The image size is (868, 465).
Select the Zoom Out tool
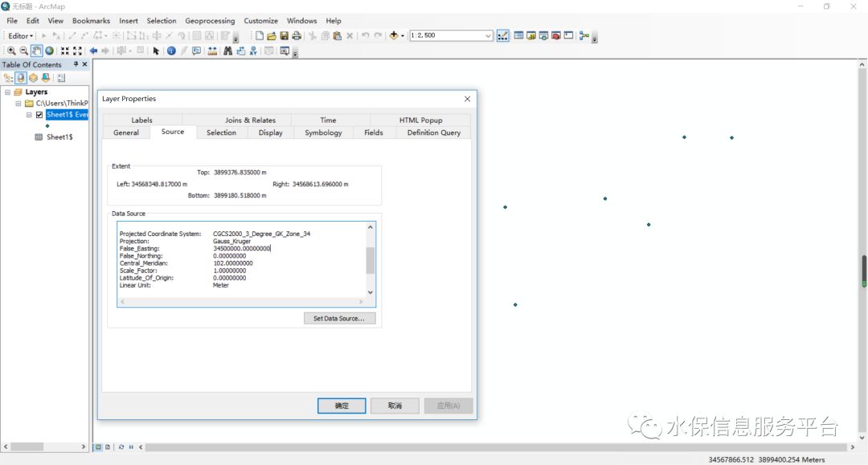(24, 51)
